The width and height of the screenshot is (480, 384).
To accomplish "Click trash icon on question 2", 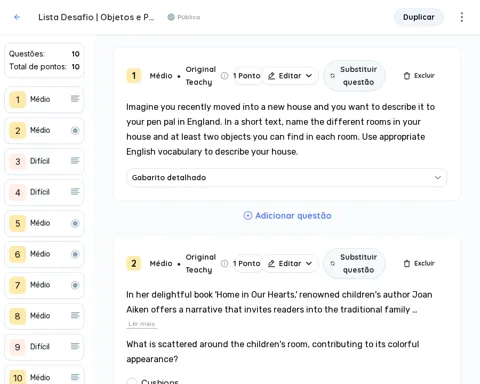I will [x=407, y=263].
